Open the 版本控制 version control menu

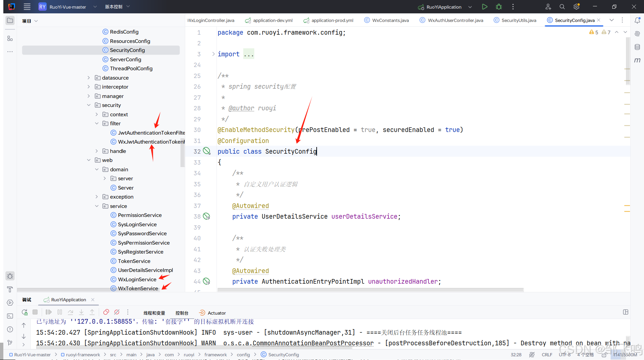pyautogui.click(x=117, y=7)
